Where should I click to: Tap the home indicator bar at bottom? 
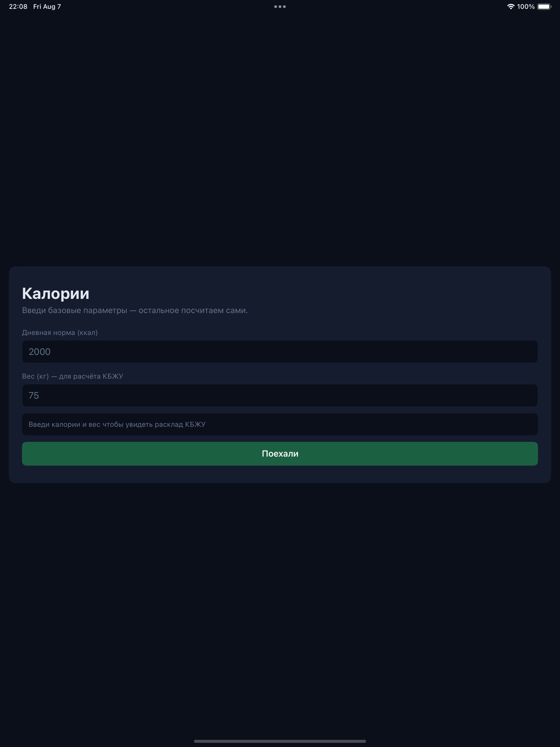click(280, 741)
